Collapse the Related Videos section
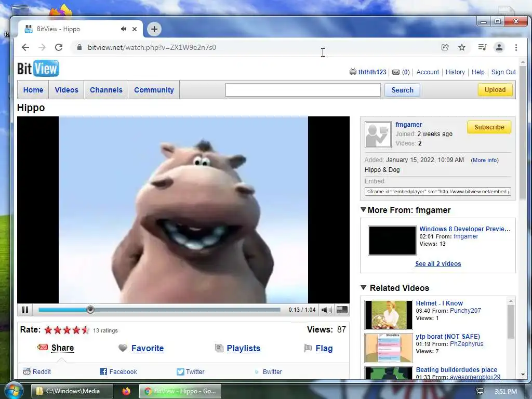 (x=363, y=288)
